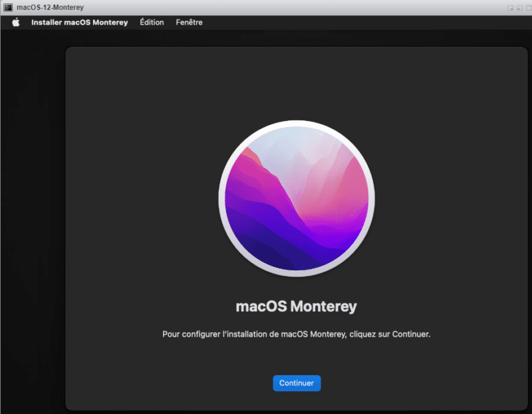Click the 'macOS Monterey' heading text
532x414 pixels.
296,306
